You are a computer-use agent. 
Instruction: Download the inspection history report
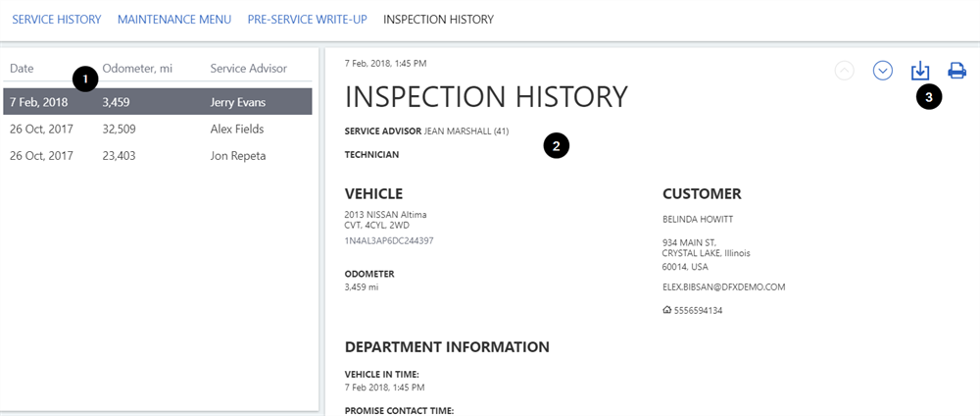(920, 71)
